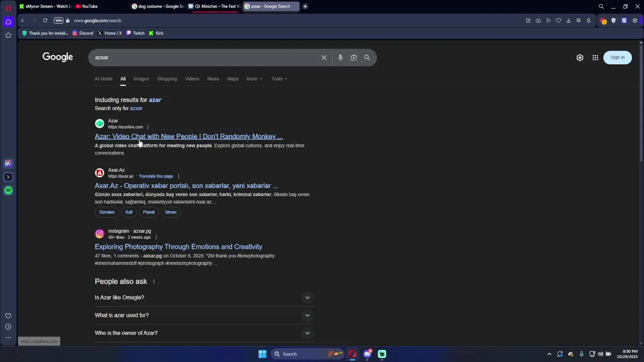Open Home / X bookmark
Screen dimensions: 644x362
[109, 33]
